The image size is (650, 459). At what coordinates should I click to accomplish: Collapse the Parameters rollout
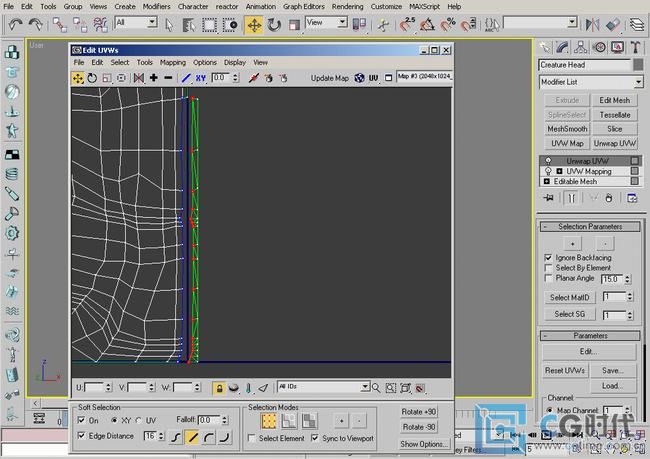point(590,335)
